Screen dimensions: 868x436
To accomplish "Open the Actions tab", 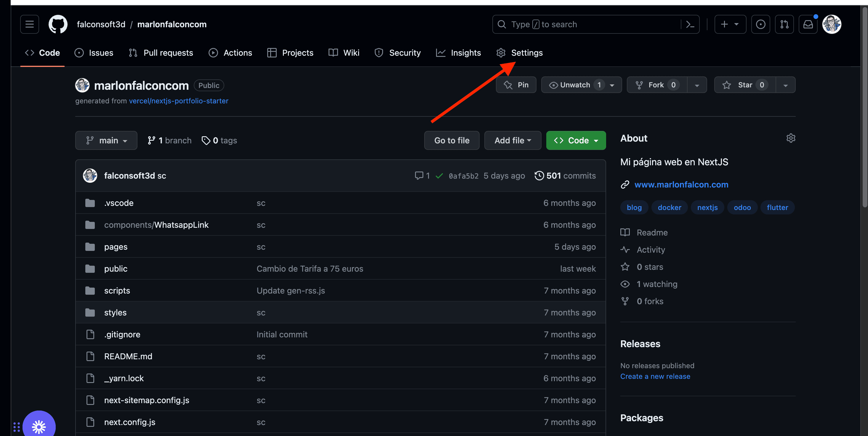I will (230, 53).
